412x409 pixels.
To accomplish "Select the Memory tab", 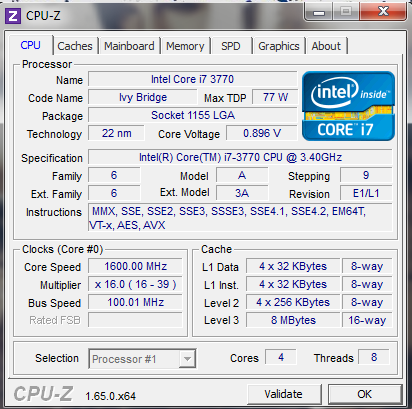I will tap(185, 46).
